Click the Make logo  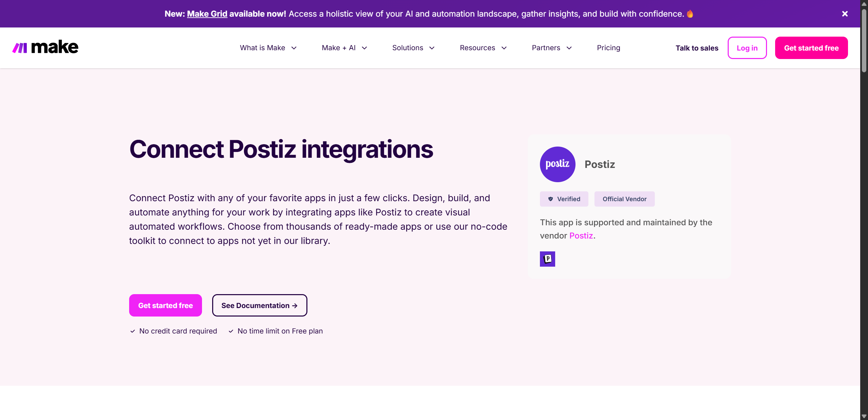45,47
